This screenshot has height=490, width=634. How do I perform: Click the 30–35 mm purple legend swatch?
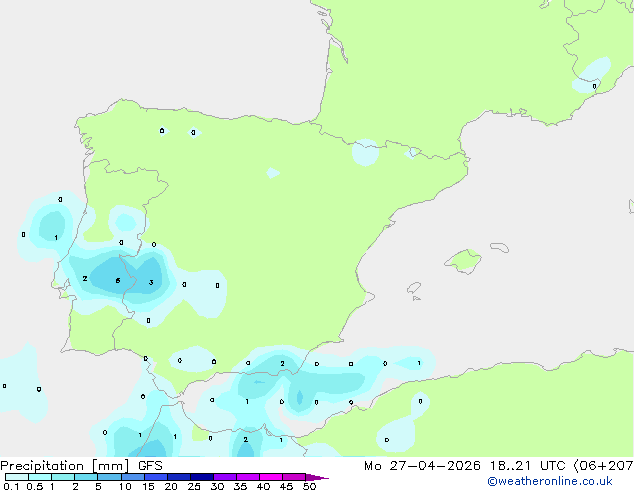[225, 477]
